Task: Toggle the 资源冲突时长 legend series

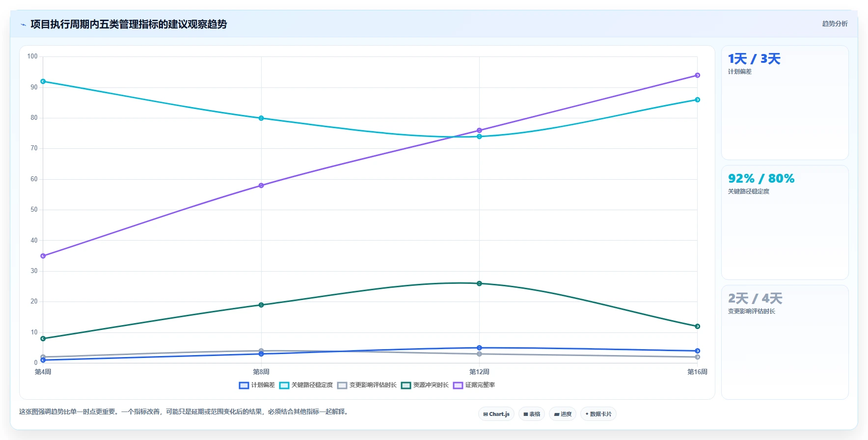Action: click(425, 385)
